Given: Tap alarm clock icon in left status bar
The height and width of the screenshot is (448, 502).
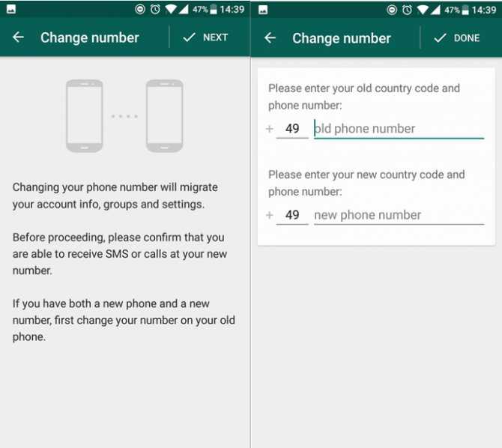Looking at the screenshot, I should tap(155, 9).
